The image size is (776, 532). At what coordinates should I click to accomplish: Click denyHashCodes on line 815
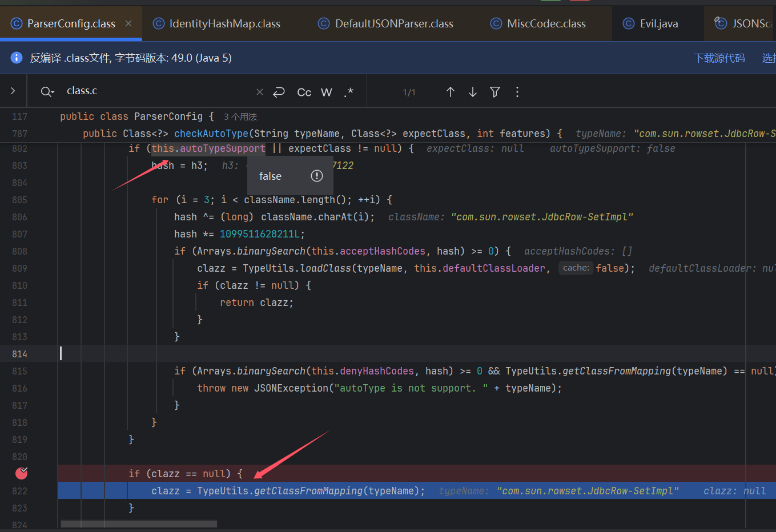pyautogui.click(x=377, y=371)
